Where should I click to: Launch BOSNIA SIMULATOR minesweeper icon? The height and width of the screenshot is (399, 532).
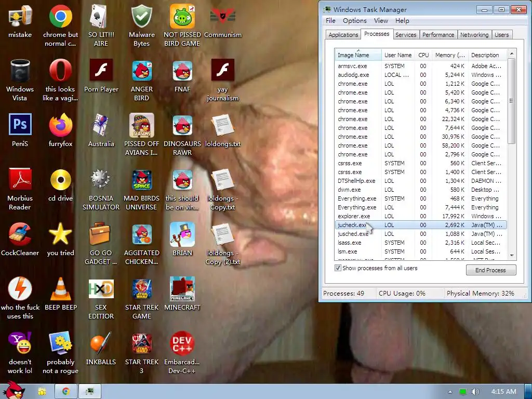click(x=101, y=189)
